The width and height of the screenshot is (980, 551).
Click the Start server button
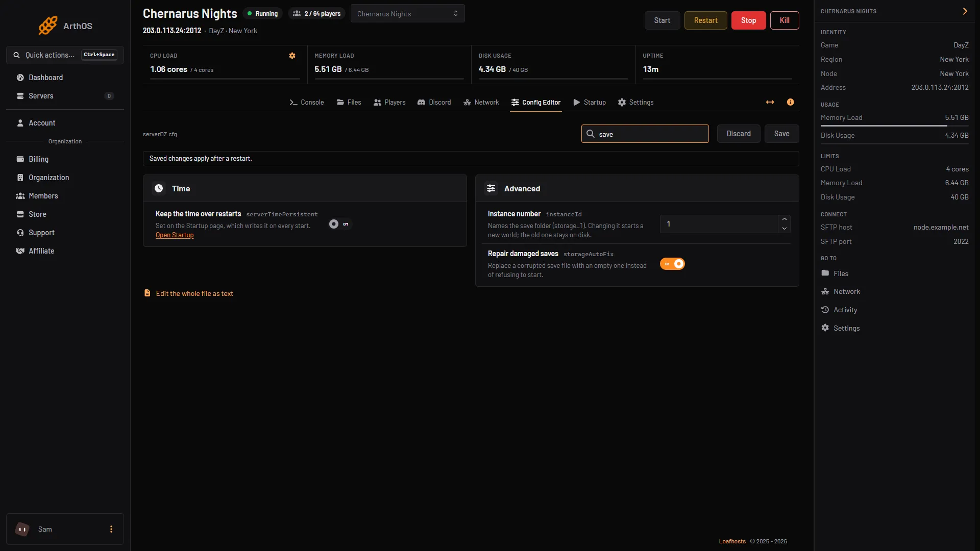tap(662, 20)
